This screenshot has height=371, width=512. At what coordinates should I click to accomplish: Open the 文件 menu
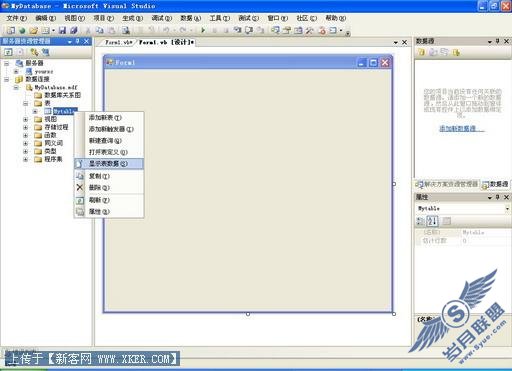pyautogui.click(x=16, y=18)
